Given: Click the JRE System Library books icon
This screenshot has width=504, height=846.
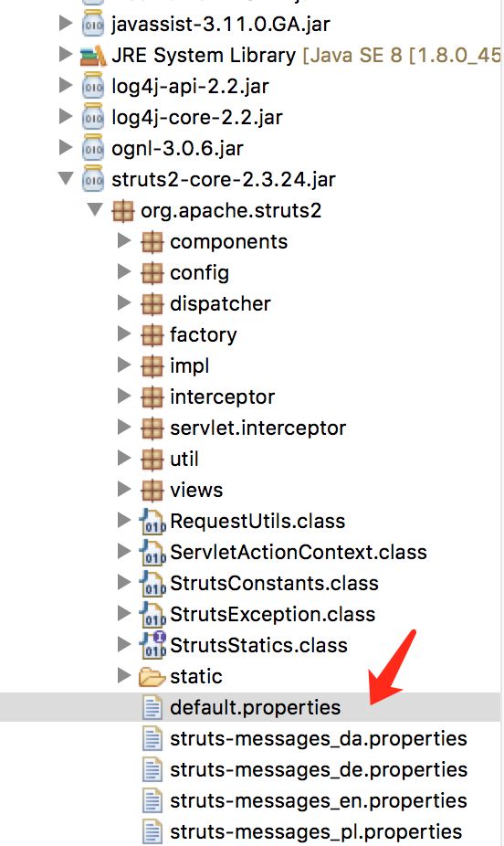Looking at the screenshot, I should coord(93,56).
